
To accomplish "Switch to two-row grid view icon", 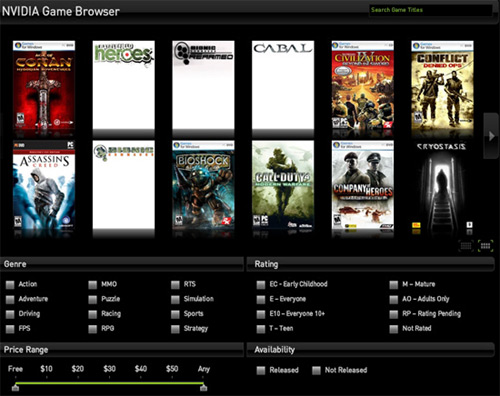I will click(485, 246).
